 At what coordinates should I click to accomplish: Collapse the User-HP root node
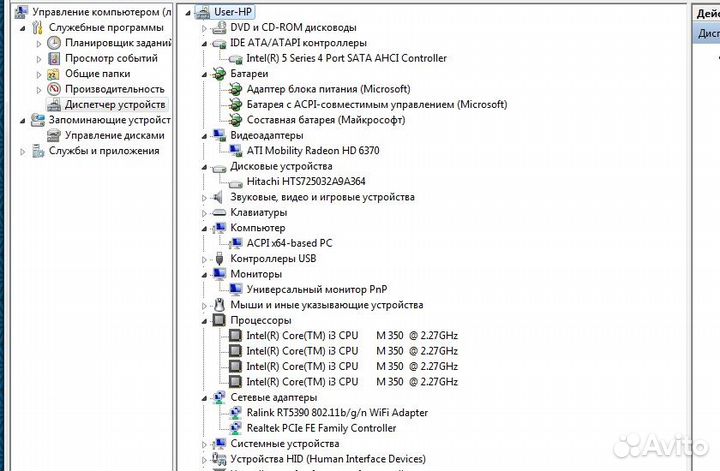(x=188, y=13)
